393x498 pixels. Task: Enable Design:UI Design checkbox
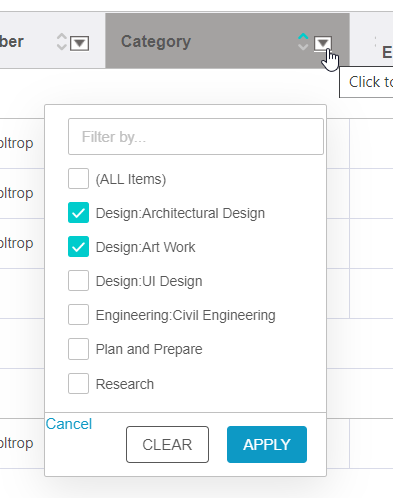point(78,281)
